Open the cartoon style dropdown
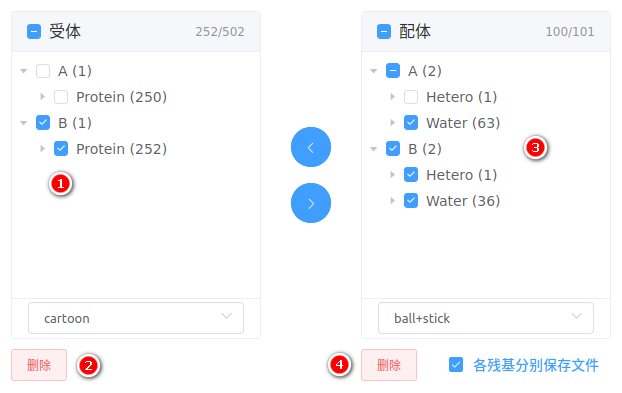622x393 pixels. [x=136, y=318]
